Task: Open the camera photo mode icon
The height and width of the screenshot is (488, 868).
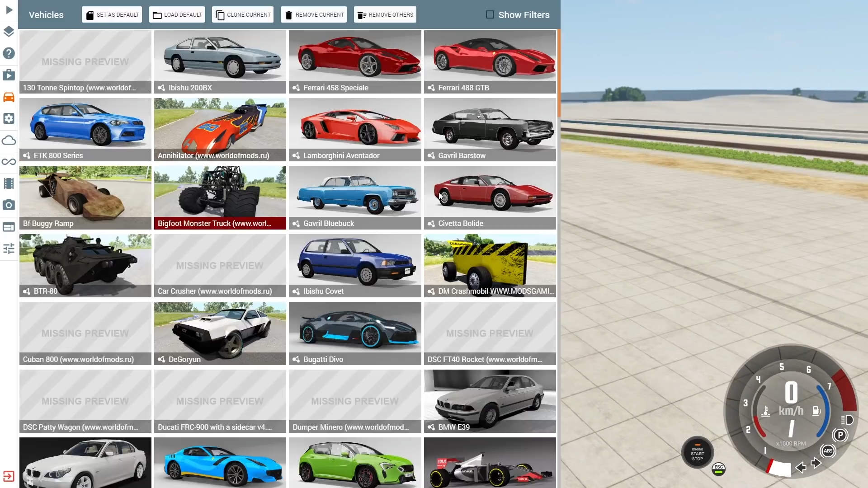Action: pos(9,205)
